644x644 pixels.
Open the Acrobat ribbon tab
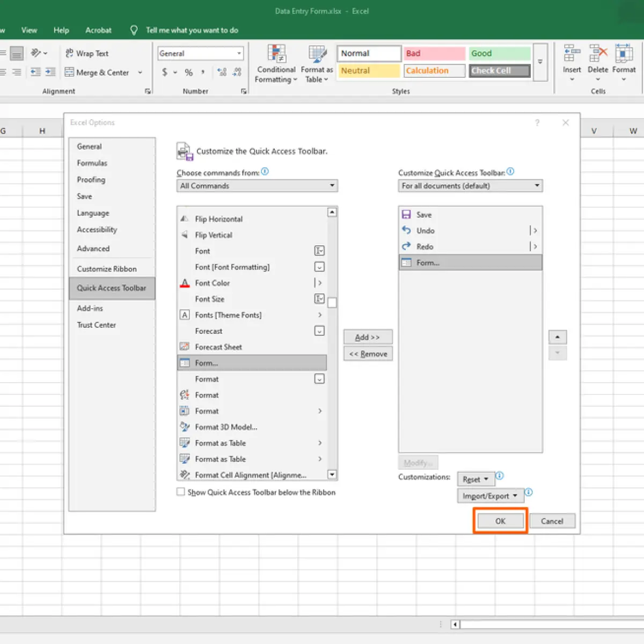click(98, 30)
